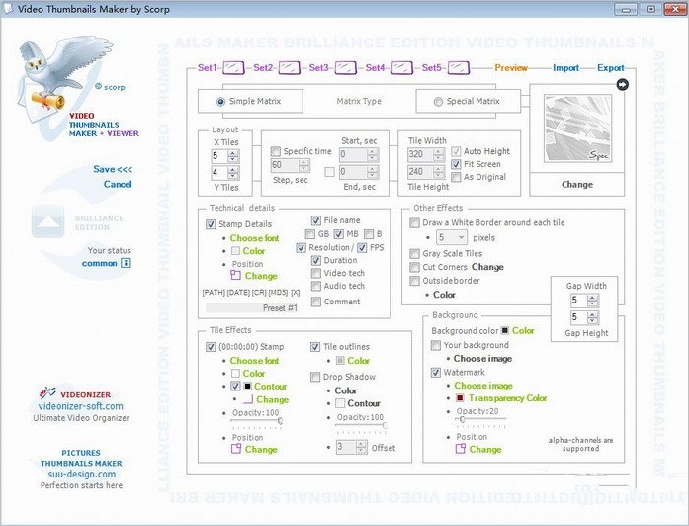The height and width of the screenshot is (526, 689).
Task: Click the watermark position icon
Action: point(461,449)
